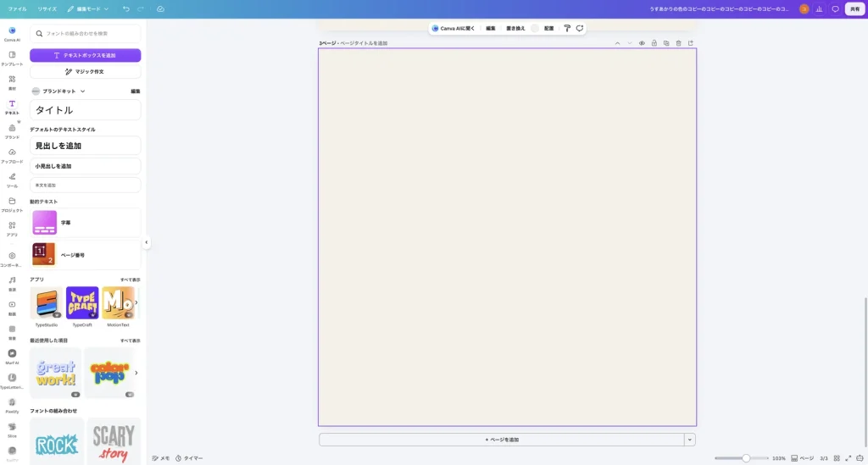868x465 pixels.
Task: Click the cloud save status icon
Action: [160, 8]
